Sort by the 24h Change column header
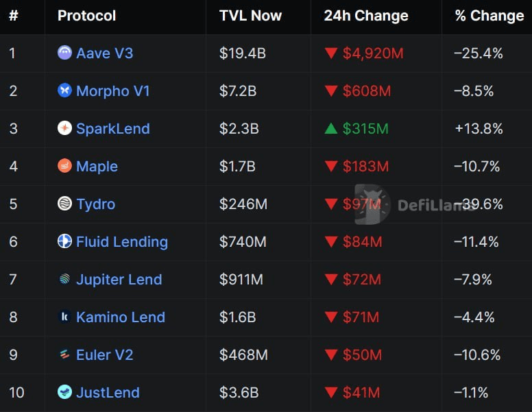This screenshot has width=532, height=412. point(366,16)
